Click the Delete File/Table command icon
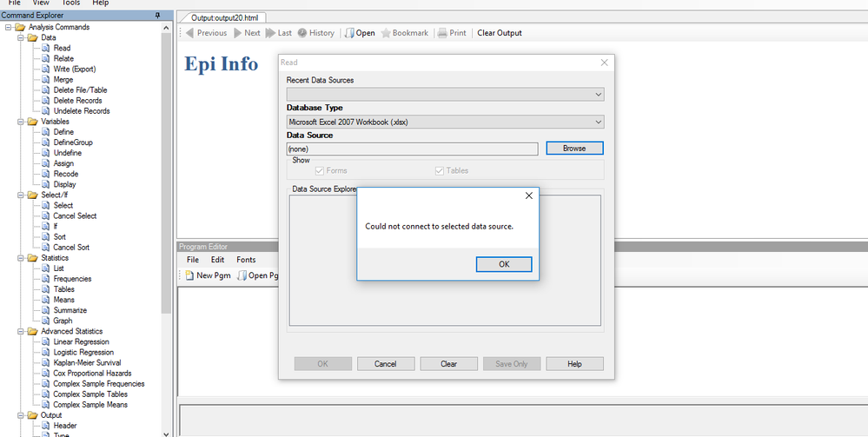 [x=45, y=90]
